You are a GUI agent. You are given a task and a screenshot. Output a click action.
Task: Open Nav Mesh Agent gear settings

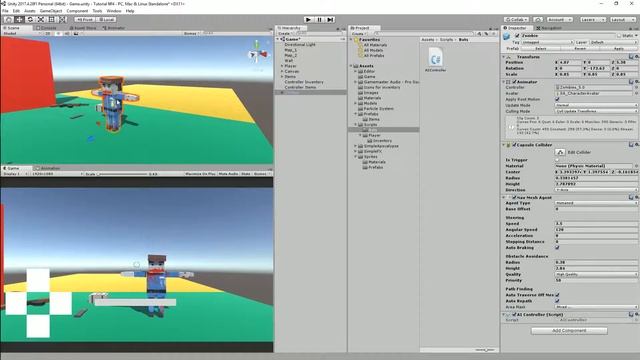click(637, 197)
